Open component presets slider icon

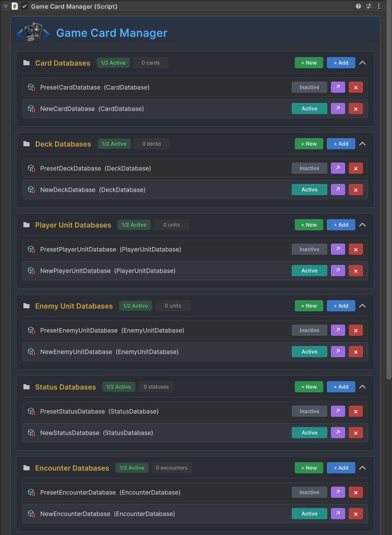(x=369, y=6)
